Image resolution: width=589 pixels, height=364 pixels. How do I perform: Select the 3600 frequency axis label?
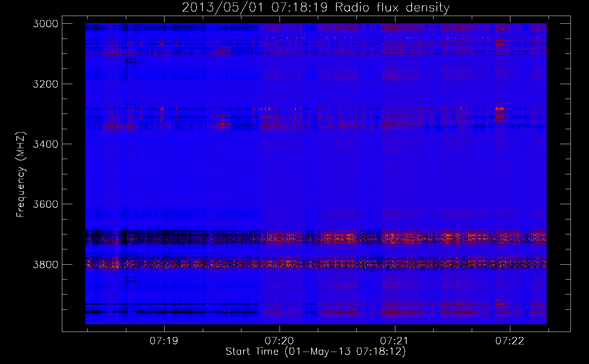click(45, 204)
